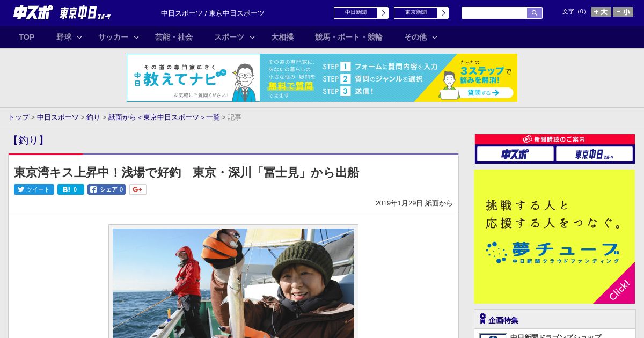Screen dimensions: 644x338
Task: Click the 教えてナビ banner advertisement
Action: [x=322, y=78]
